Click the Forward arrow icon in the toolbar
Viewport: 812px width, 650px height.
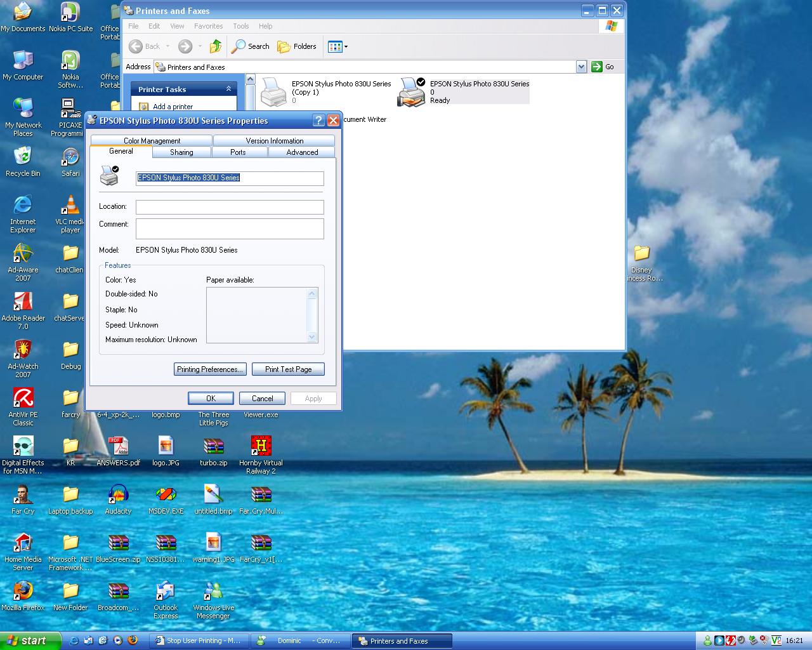pos(185,46)
